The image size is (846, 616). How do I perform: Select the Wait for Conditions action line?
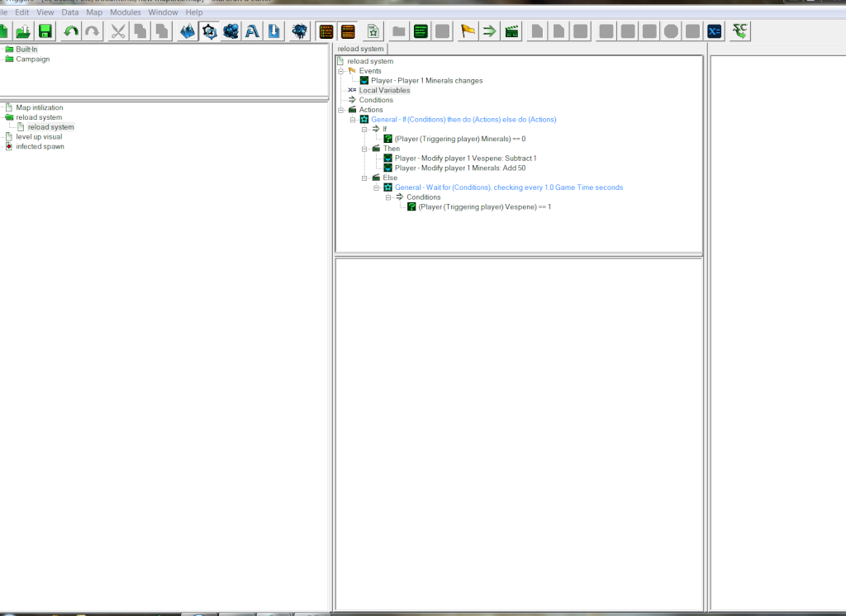click(509, 187)
